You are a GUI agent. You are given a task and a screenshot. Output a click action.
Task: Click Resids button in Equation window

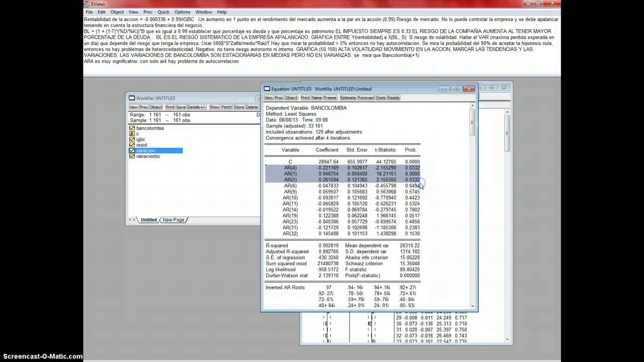[393, 98]
